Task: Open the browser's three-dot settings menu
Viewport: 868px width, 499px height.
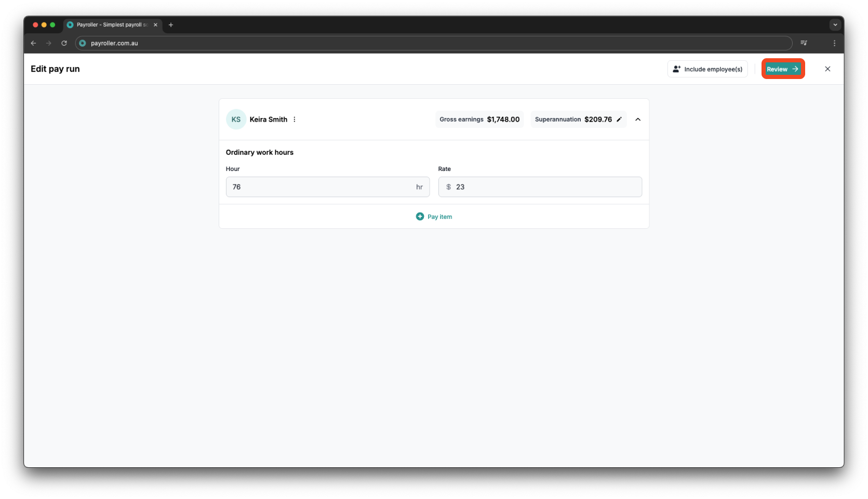Action: pos(835,43)
